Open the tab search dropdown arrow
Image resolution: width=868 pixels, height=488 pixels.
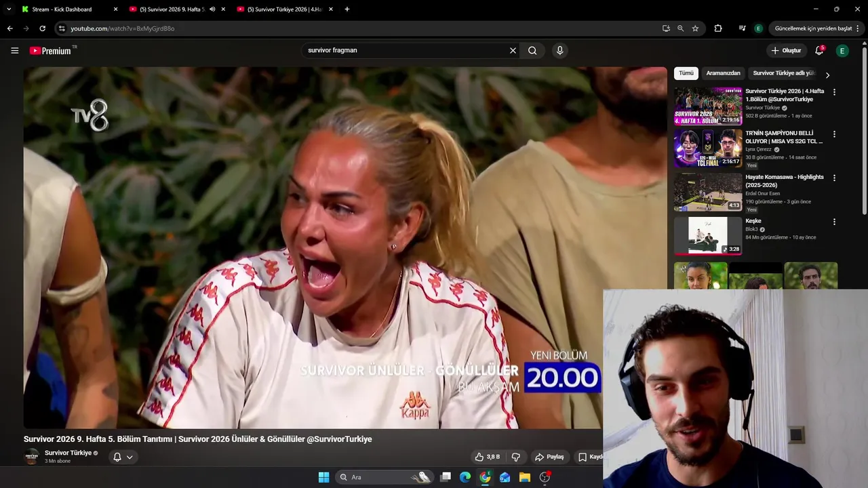pos(9,9)
